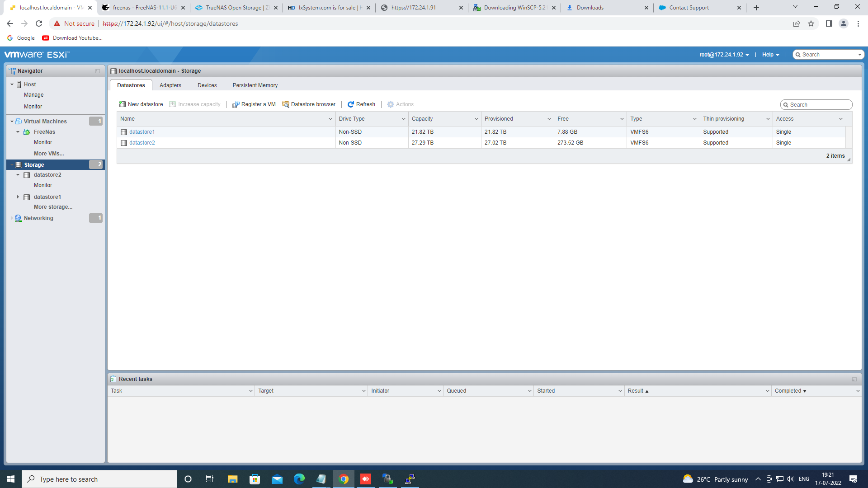Click the browser share icon
This screenshot has width=868, height=488.
[797, 23]
